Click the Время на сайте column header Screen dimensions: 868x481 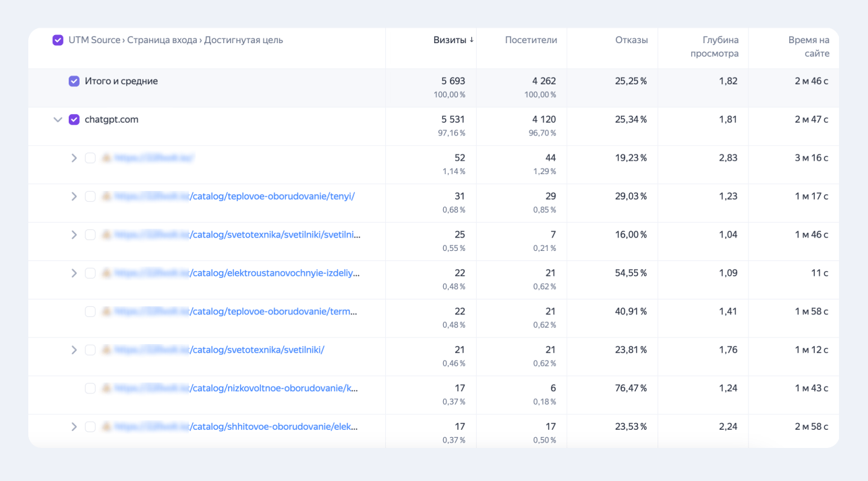click(809, 47)
